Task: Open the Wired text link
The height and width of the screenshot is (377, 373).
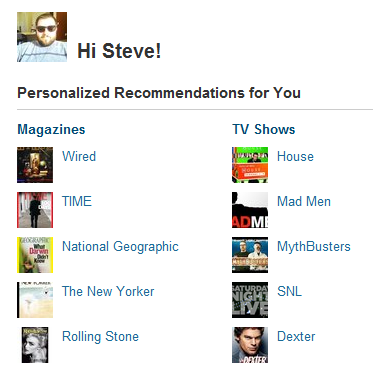Action: (79, 156)
